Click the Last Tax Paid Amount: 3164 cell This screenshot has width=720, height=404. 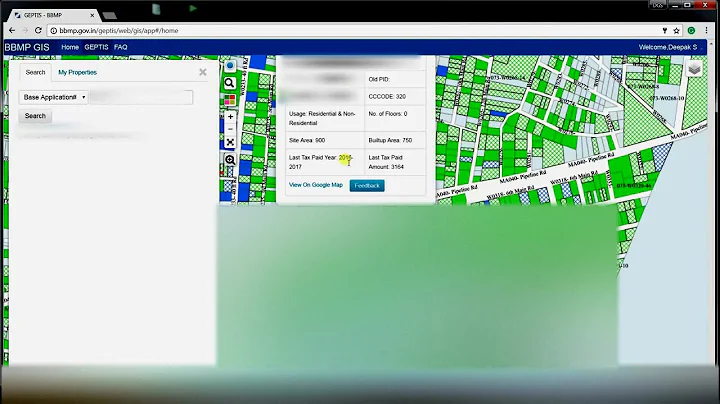pyautogui.click(x=395, y=162)
